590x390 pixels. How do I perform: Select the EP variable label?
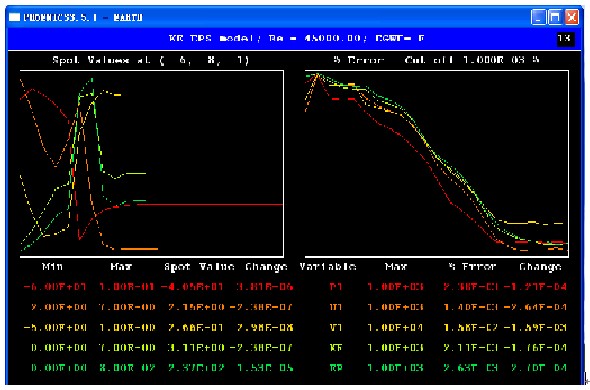336,367
